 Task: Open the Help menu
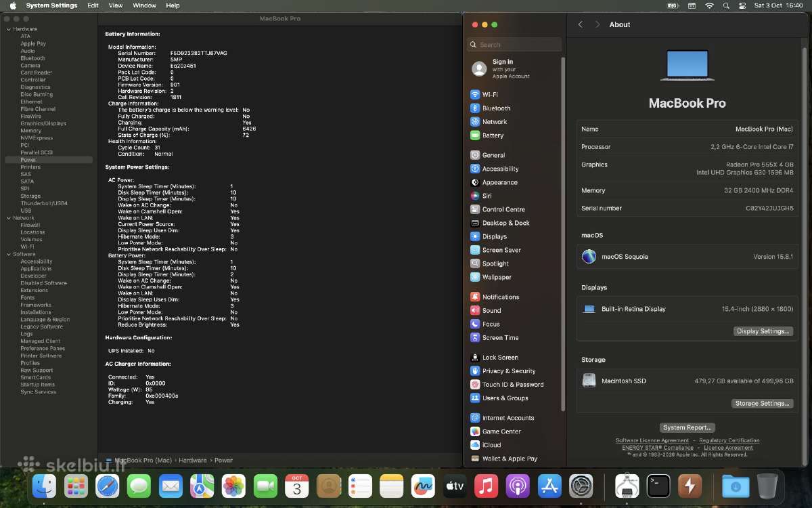[173, 5]
